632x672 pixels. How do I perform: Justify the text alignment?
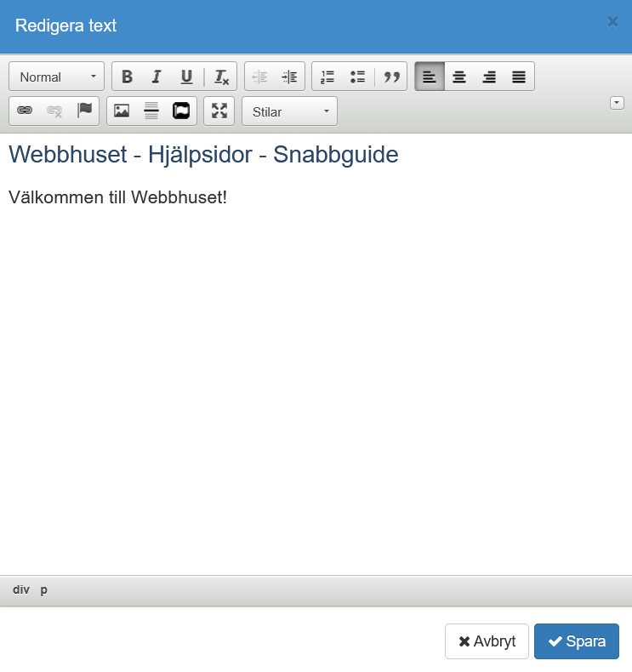[x=519, y=77]
